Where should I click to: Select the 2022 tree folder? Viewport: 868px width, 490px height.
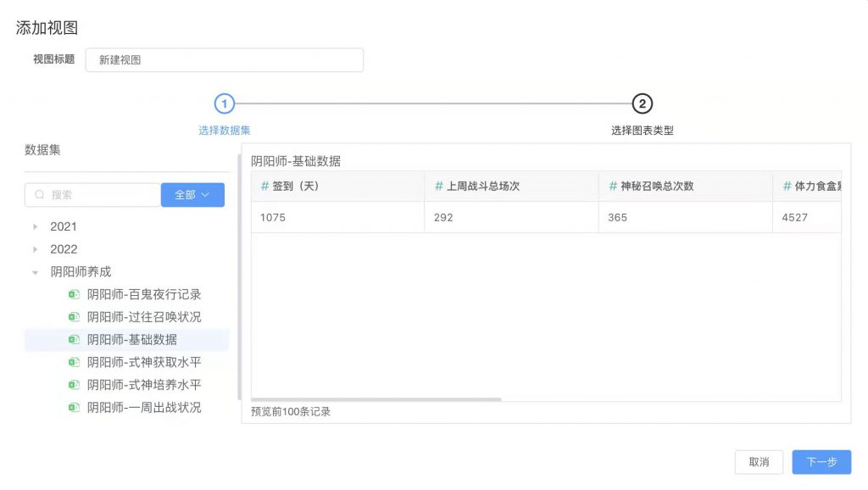64,250
